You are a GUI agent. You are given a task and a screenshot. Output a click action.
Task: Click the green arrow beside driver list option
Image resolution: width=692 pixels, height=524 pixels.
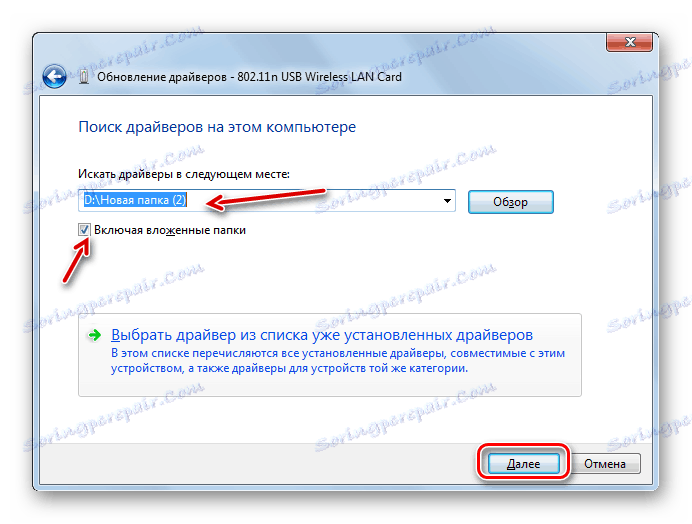coord(94,336)
